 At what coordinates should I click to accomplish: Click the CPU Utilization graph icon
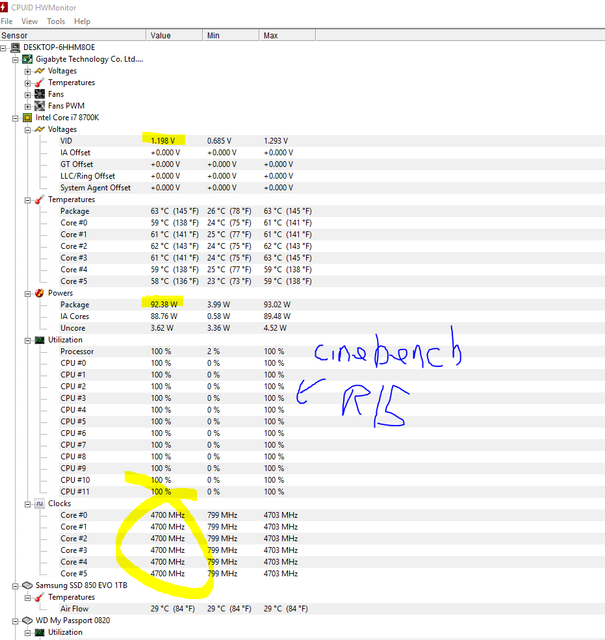point(39,340)
